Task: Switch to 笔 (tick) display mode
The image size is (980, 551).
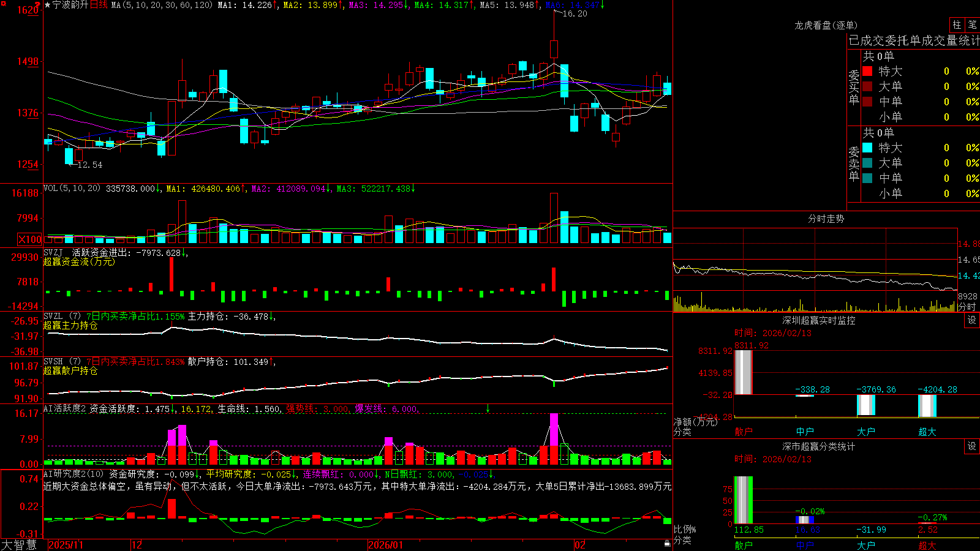Action: click(x=973, y=25)
